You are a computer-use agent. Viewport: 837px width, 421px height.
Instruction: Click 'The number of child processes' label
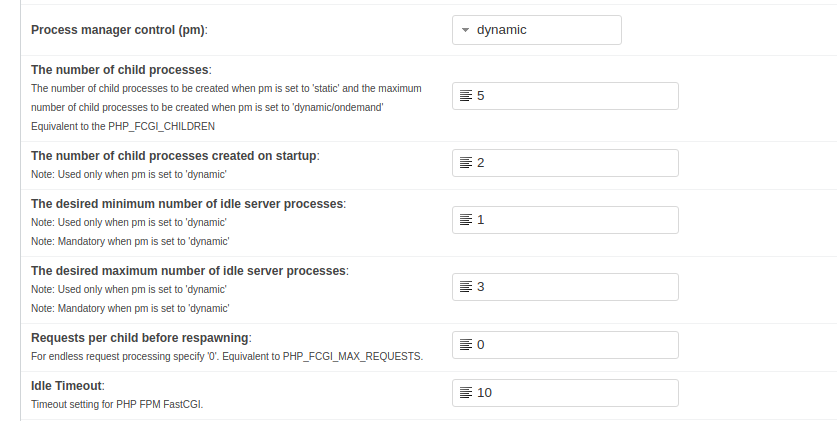point(121,70)
